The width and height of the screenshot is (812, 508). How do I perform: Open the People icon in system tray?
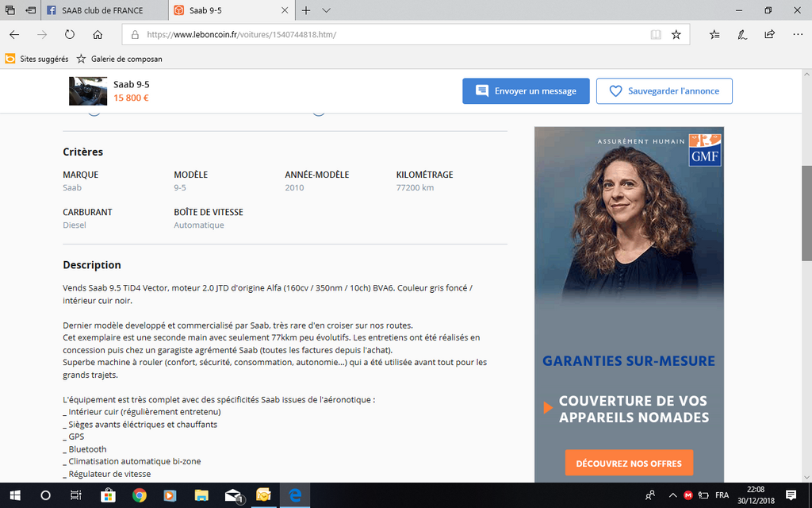pos(650,495)
